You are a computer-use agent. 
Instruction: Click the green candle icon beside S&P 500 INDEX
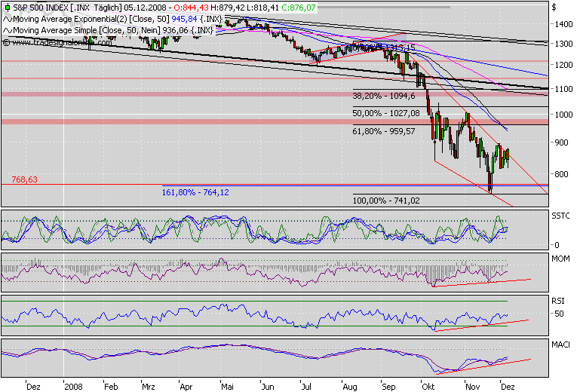pyautogui.click(x=8, y=8)
